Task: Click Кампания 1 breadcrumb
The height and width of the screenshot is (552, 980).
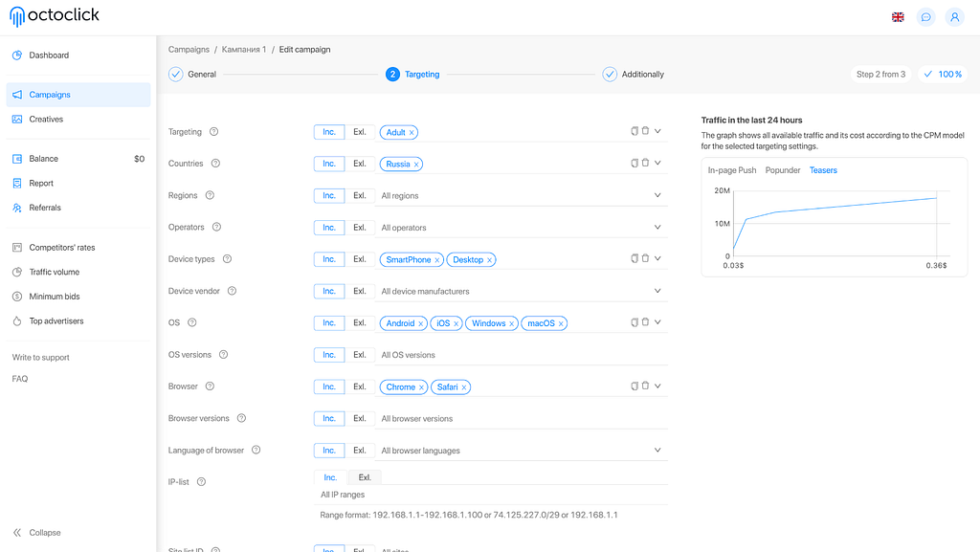Action: (244, 50)
